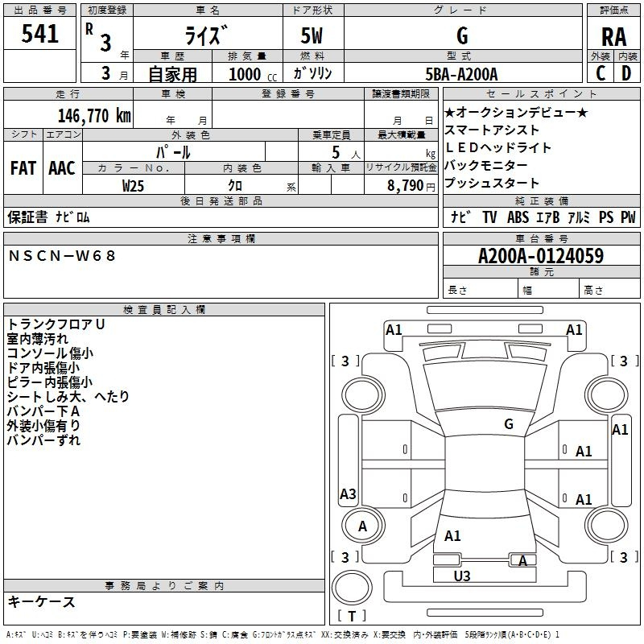This screenshot has width=644, height=644.
Task: Click the U3 dent mark on car diagram
Action: [x=462, y=576]
